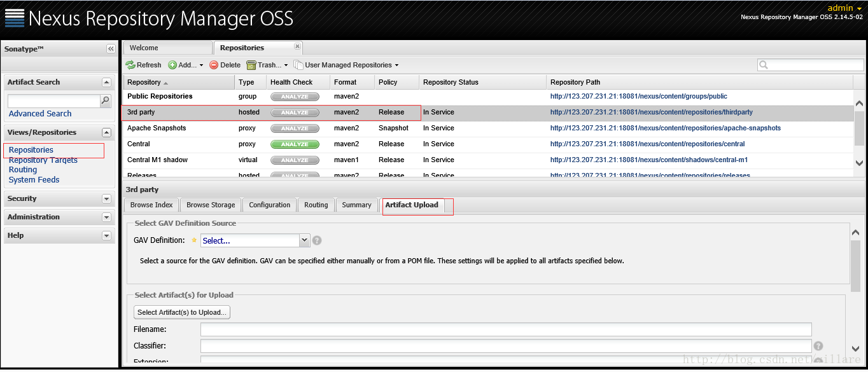Open the apache-snapshots repository URL
This screenshot has width=868, height=372.
pos(665,128)
